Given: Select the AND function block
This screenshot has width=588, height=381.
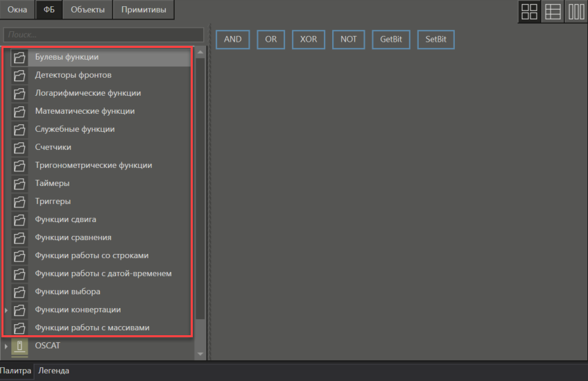Looking at the screenshot, I should (x=233, y=40).
